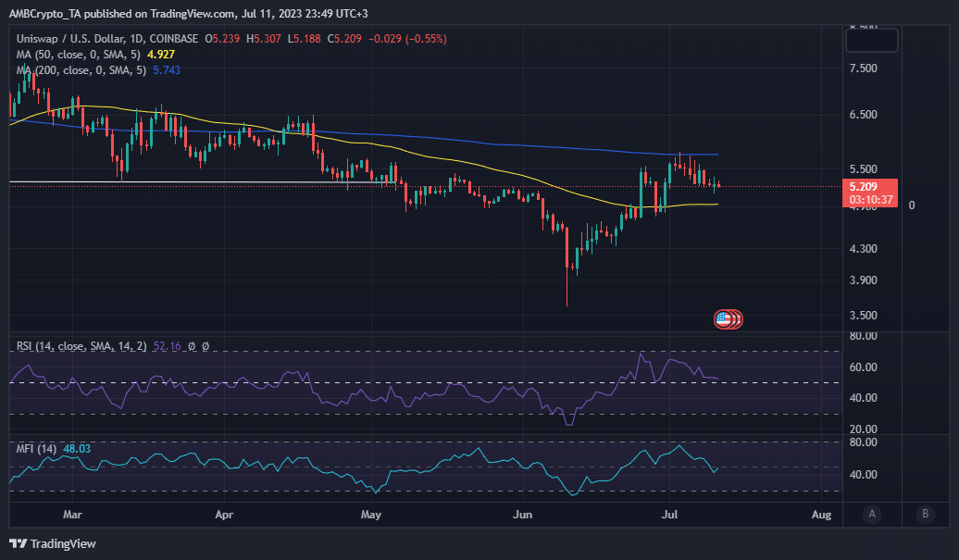The height and width of the screenshot is (560, 959).
Task: Click the 4.300 price axis label
Action: tap(864, 249)
